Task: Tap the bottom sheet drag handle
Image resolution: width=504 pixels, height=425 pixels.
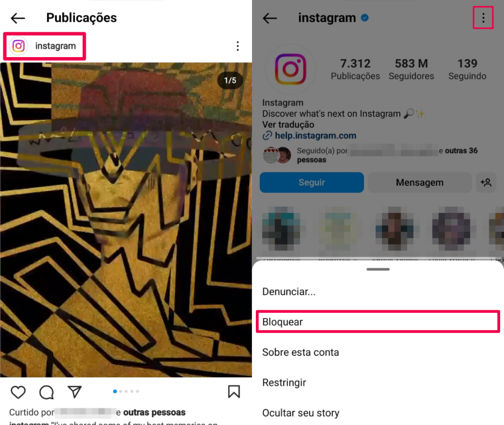Action: [x=378, y=269]
